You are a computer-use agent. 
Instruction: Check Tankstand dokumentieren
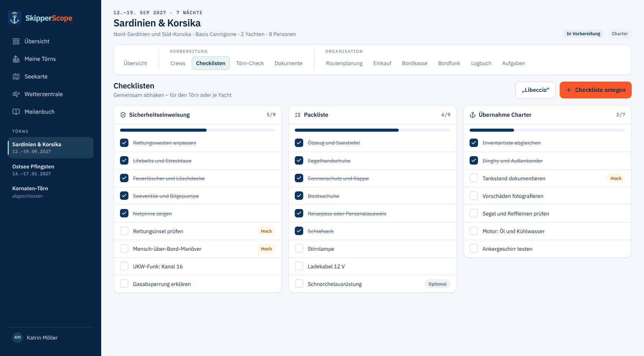click(474, 178)
